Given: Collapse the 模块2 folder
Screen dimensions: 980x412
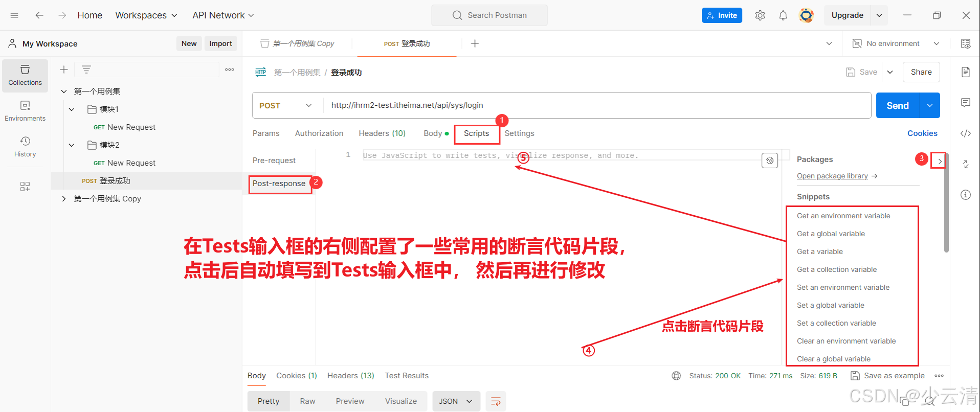Looking at the screenshot, I should pyautogui.click(x=72, y=145).
